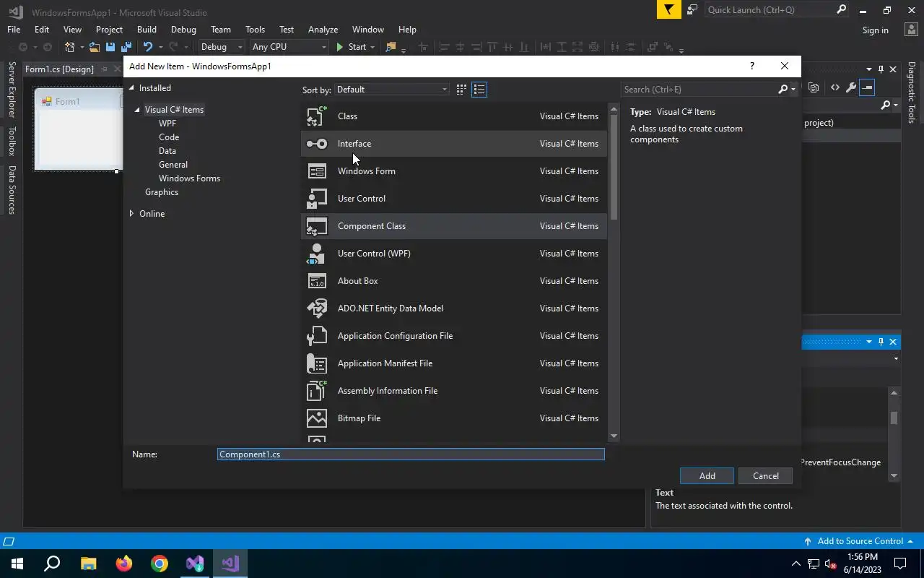Select the Component Class template icon
The width and height of the screenshot is (924, 578).
point(317,226)
